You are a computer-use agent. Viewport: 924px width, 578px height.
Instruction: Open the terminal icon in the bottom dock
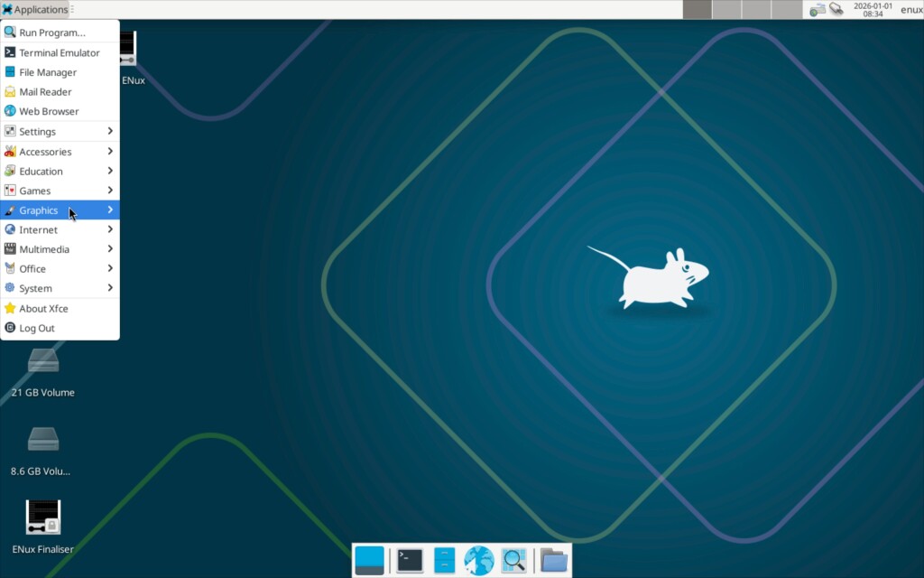tap(410, 560)
